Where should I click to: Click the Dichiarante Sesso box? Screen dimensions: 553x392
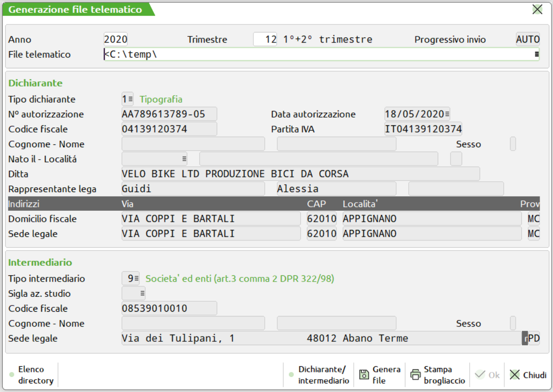pyautogui.click(x=513, y=144)
